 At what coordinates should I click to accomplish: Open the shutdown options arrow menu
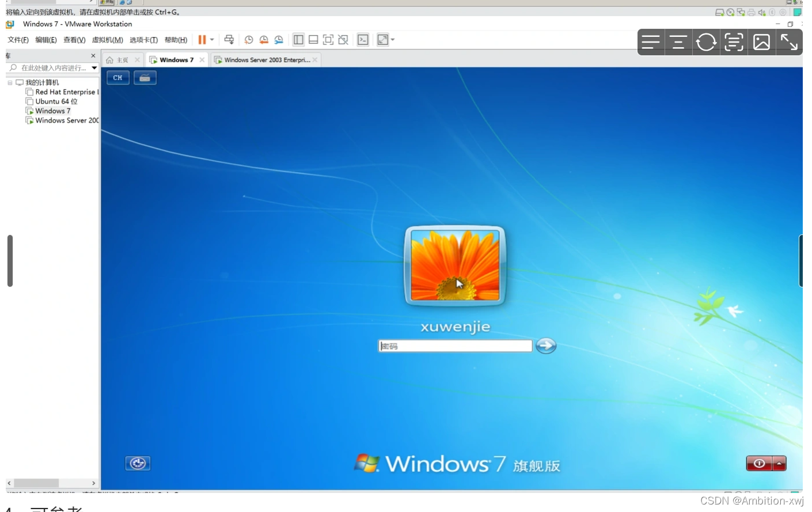(x=779, y=464)
